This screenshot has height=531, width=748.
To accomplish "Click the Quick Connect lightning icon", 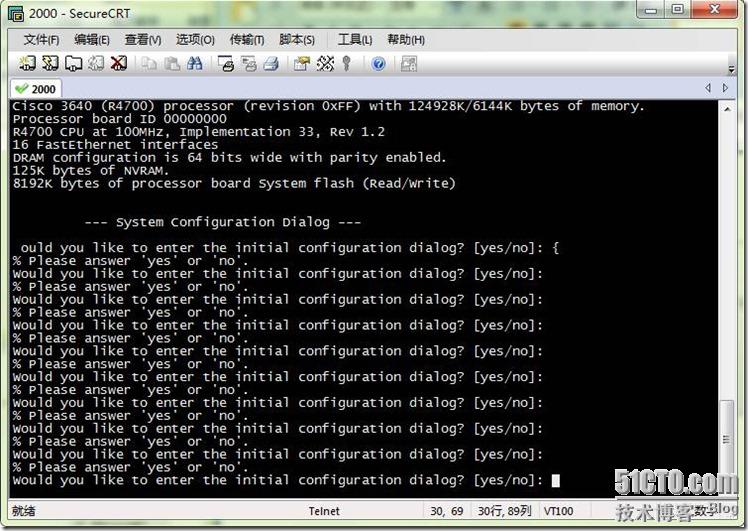I will pos(50,63).
